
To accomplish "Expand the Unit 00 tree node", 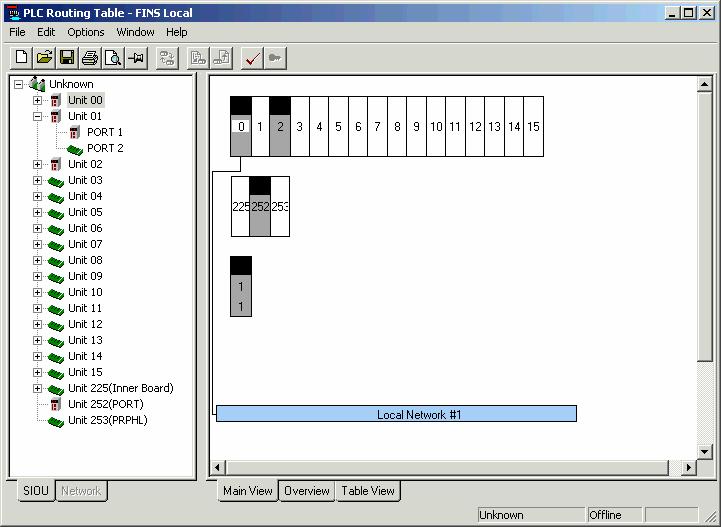I will tap(37, 100).
